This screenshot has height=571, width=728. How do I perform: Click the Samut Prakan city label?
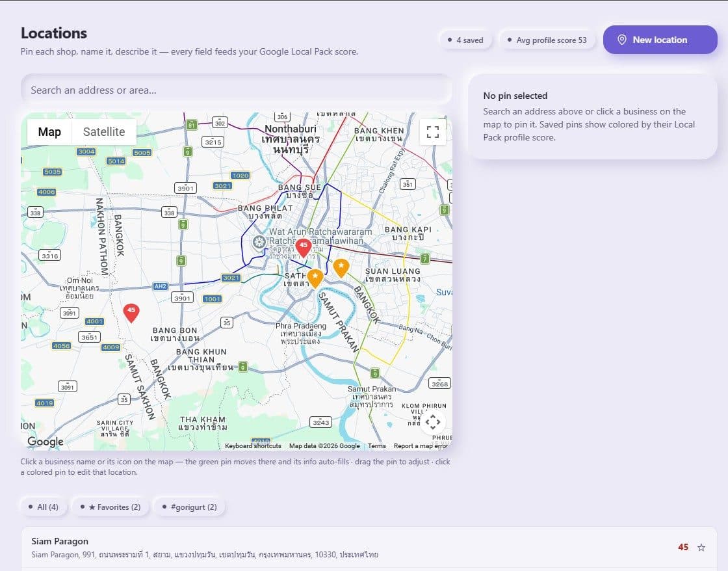[x=372, y=396]
